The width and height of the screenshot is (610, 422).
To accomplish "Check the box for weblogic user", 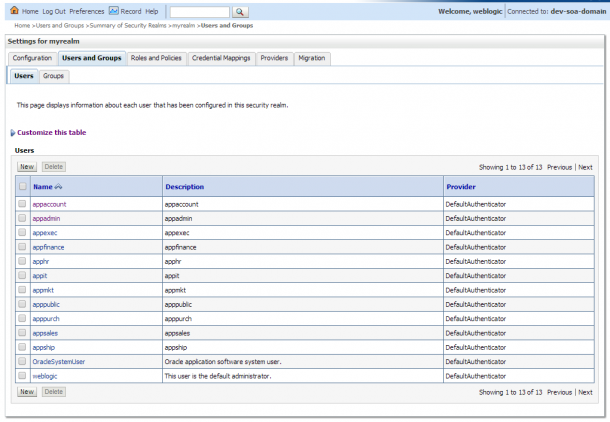I will point(22,376).
